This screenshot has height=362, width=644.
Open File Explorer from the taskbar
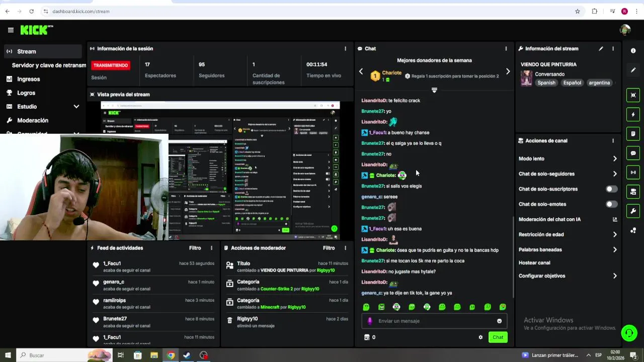pyautogui.click(x=154, y=355)
